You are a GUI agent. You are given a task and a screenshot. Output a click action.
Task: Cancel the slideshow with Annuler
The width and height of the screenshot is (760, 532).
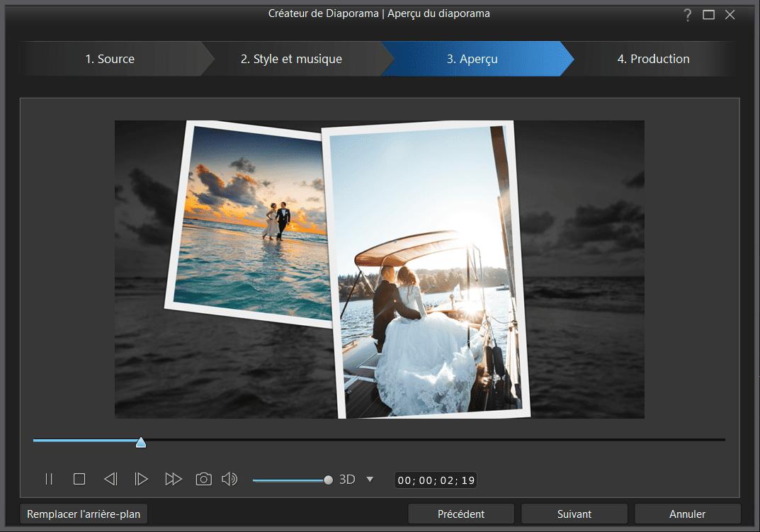click(x=686, y=513)
